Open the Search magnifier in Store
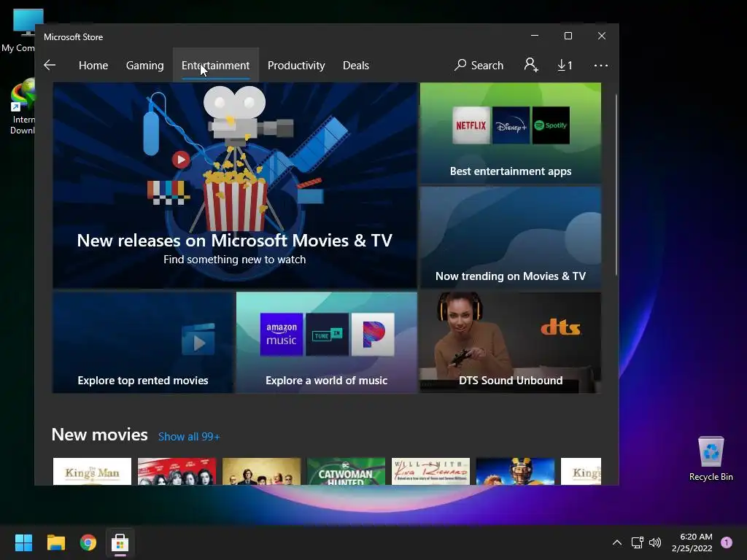The image size is (747, 560). tap(479, 65)
